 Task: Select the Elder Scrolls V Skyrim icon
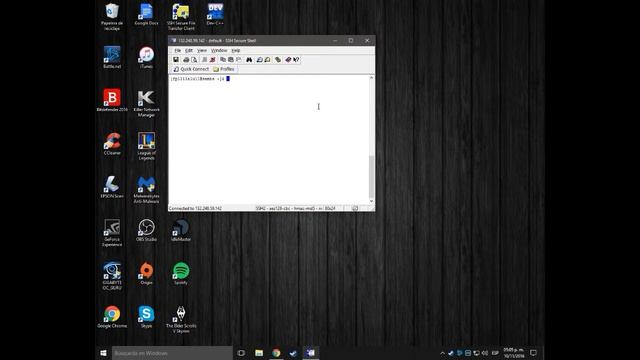181,320
